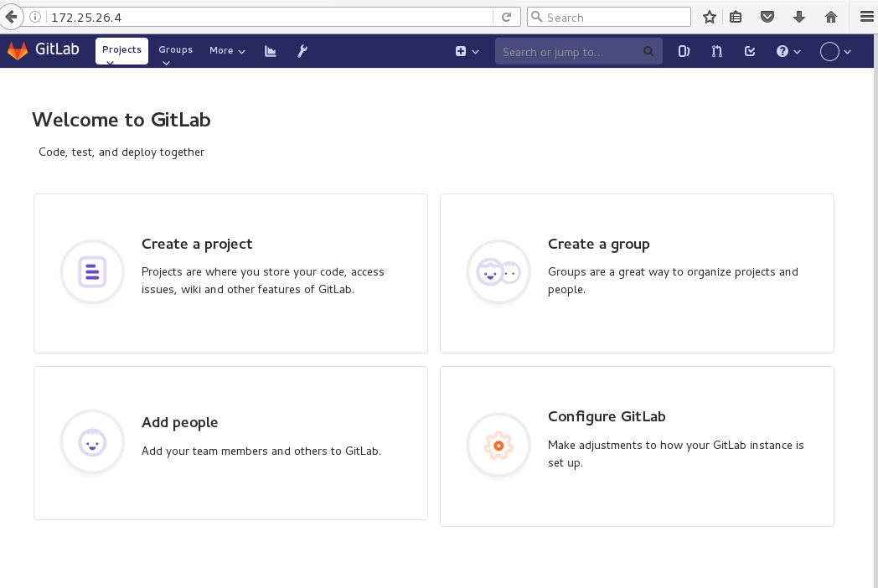This screenshot has height=588, width=878.
Task: Expand the new item plus dropdown
Action: point(467,52)
